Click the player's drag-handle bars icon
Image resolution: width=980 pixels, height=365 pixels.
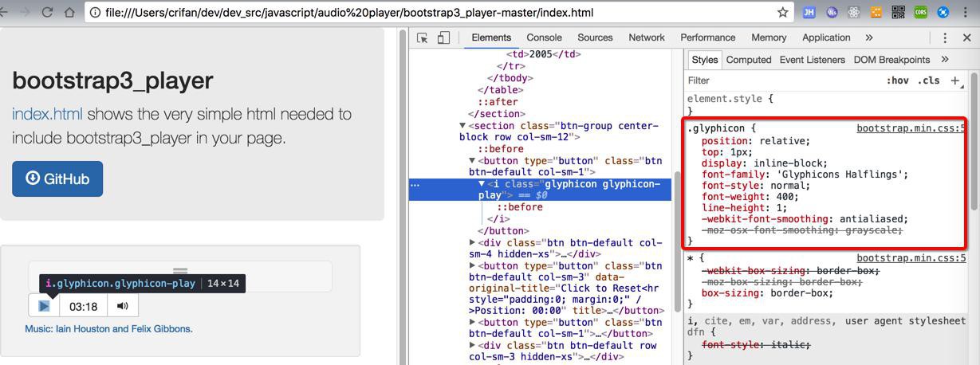[x=180, y=272]
